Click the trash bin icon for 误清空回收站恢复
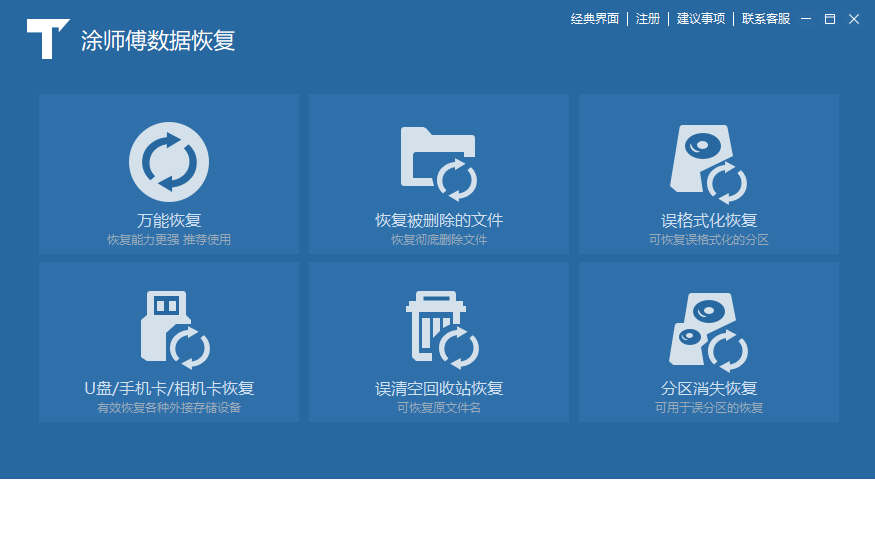 [x=442, y=330]
